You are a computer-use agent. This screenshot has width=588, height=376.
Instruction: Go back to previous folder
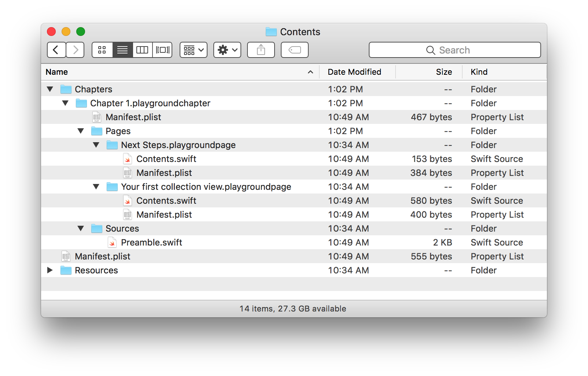[56, 50]
